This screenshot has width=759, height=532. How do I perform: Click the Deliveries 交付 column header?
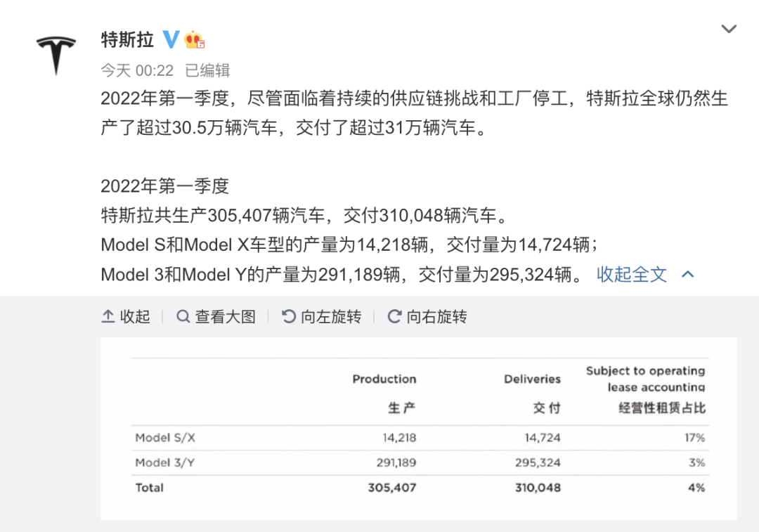(532, 393)
